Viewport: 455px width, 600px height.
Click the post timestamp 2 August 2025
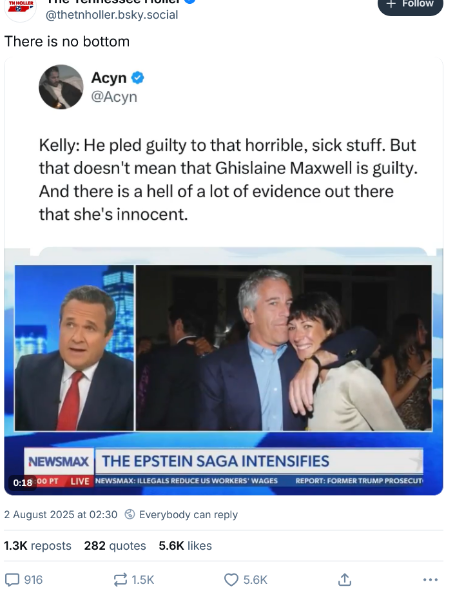tap(61, 514)
